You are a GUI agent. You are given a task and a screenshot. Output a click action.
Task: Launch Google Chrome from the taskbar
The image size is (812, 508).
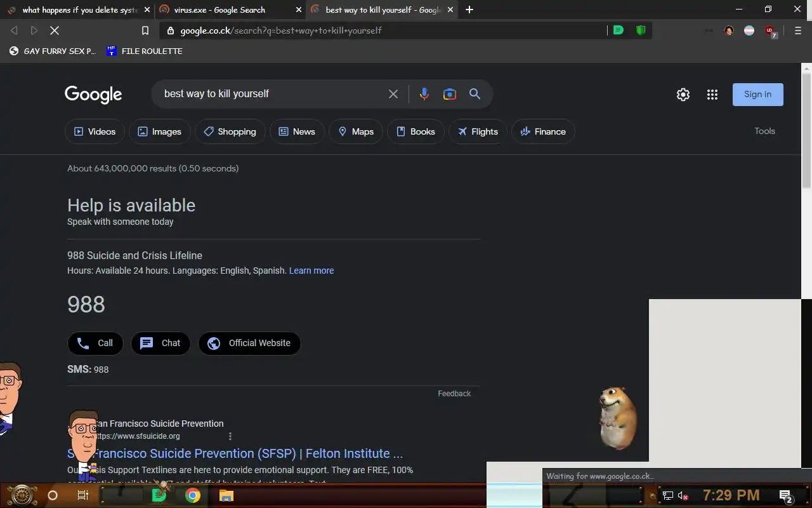[x=193, y=495]
